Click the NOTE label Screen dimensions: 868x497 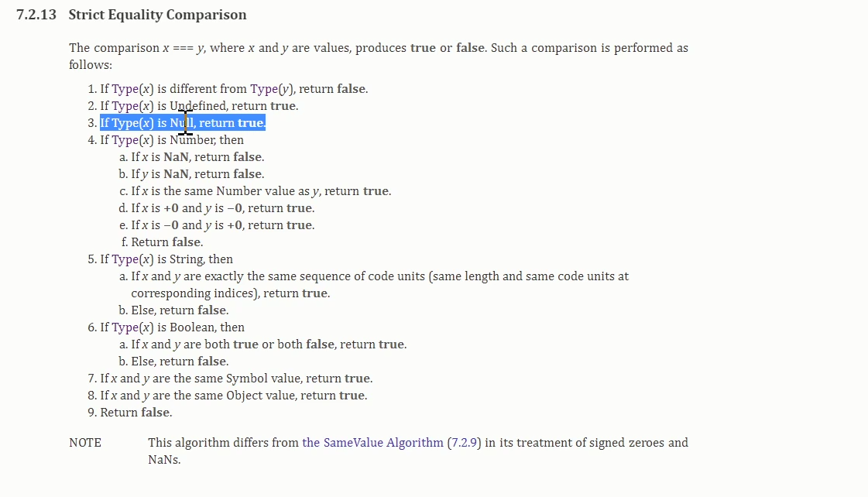click(85, 443)
